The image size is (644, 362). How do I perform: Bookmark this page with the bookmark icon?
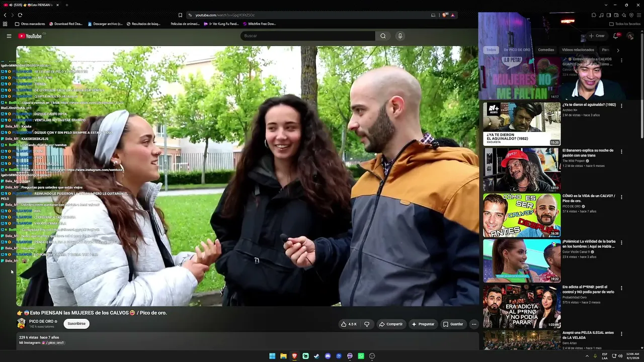point(180,15)
